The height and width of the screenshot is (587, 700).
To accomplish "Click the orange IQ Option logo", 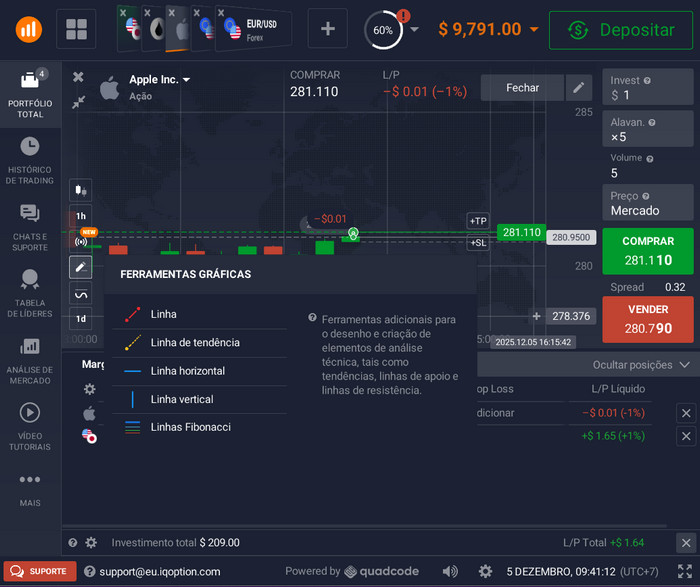I will [x=29, y=29].
